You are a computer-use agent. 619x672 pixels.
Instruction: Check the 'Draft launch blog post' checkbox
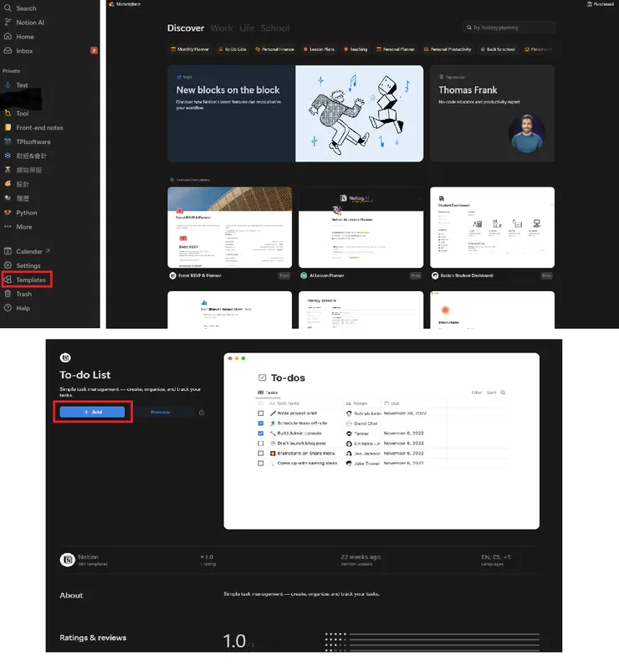coord(260,444)
